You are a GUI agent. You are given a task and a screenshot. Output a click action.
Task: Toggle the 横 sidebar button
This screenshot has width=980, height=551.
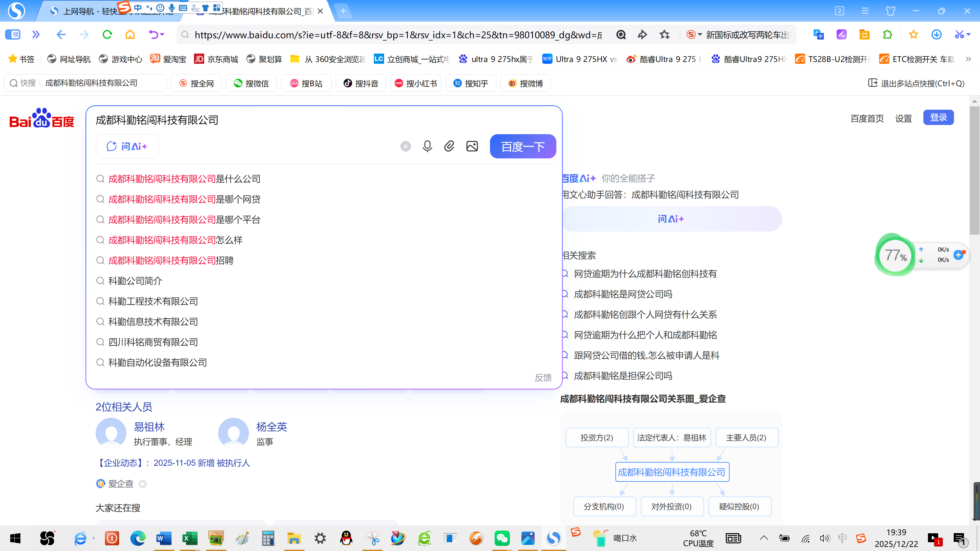pos(13,35)
